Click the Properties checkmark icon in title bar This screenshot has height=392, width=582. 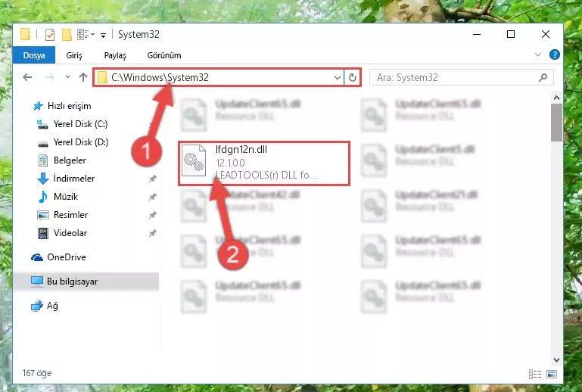(50, 35)
